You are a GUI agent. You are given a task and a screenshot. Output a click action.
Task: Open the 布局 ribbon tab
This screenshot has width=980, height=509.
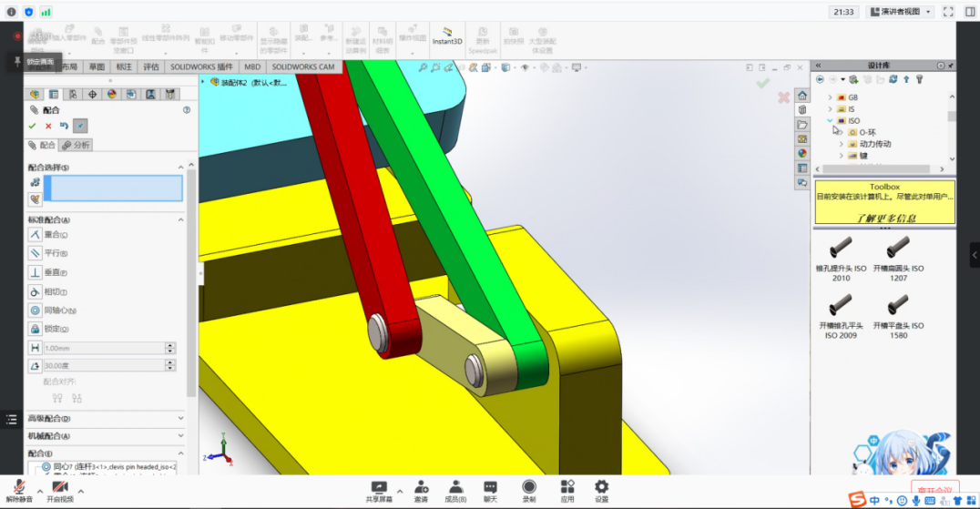point(69,66)
